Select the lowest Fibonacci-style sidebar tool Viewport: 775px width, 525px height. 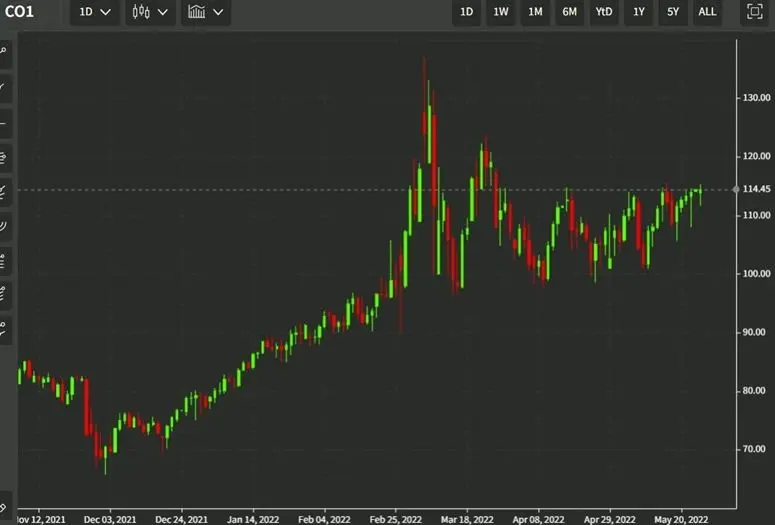click(4, 326)
